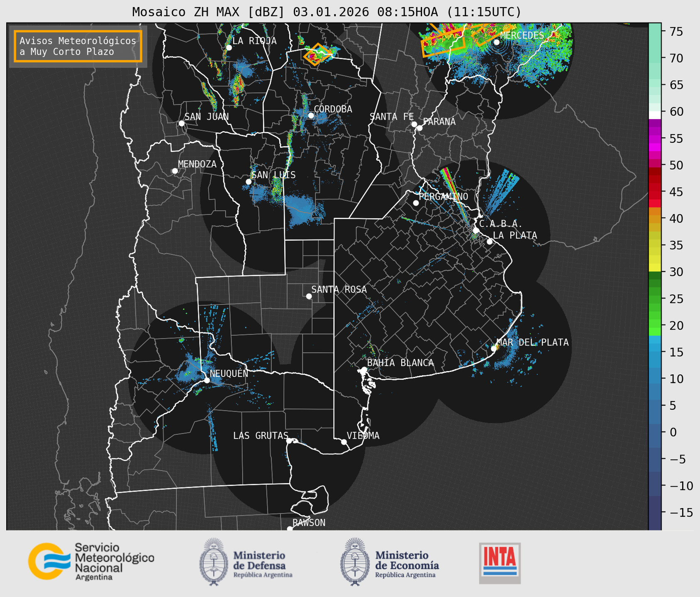Click the Ministerio de Defensa logo

(x=246, y=562)
